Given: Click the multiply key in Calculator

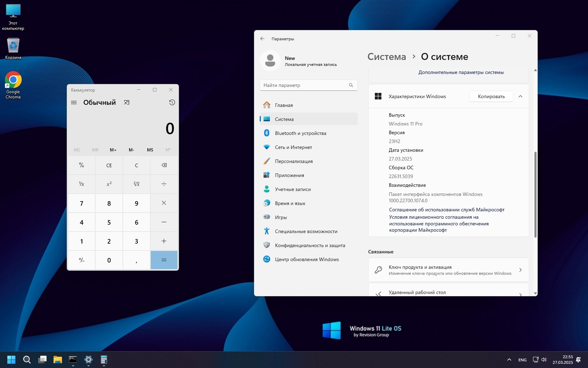Looking at the screenshot, I should pos(164,203).
